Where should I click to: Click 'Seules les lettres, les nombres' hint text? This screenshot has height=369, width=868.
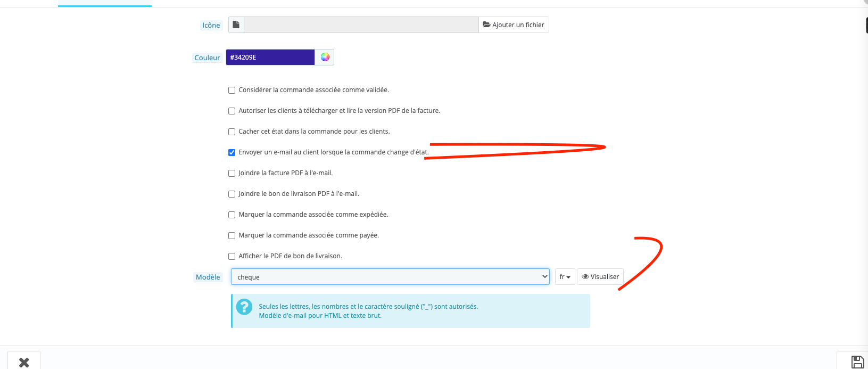(368, 307)
